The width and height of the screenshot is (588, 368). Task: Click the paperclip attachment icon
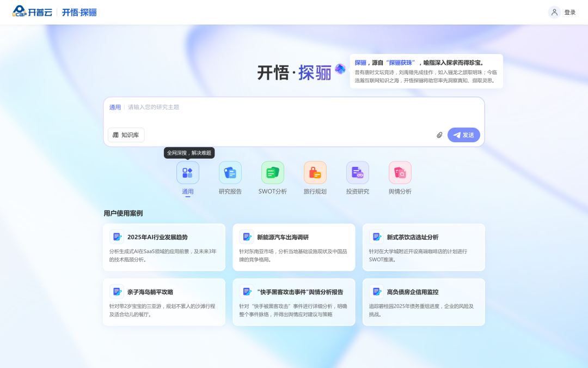pos(439,135)
